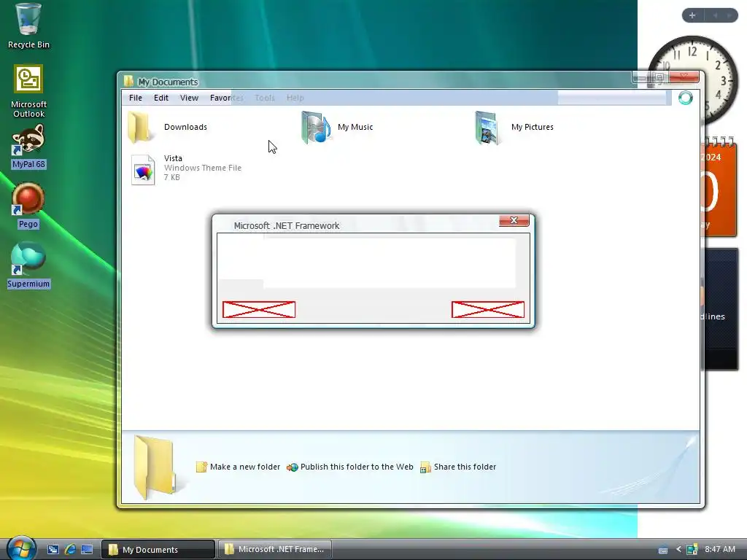Switch to Microsoft .NET Frame... taskbar button
Screen dimensions: 747x560
pyautogui.click(x=275, y=550)
